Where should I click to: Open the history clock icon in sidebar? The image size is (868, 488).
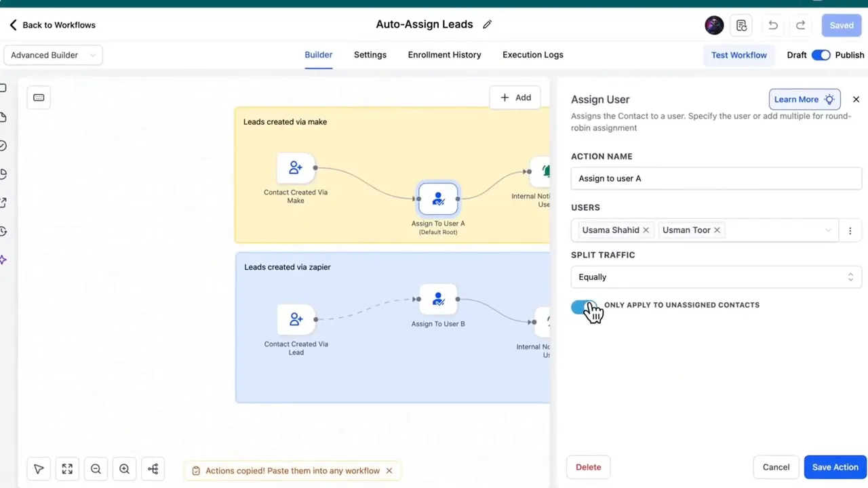point(3,231)
